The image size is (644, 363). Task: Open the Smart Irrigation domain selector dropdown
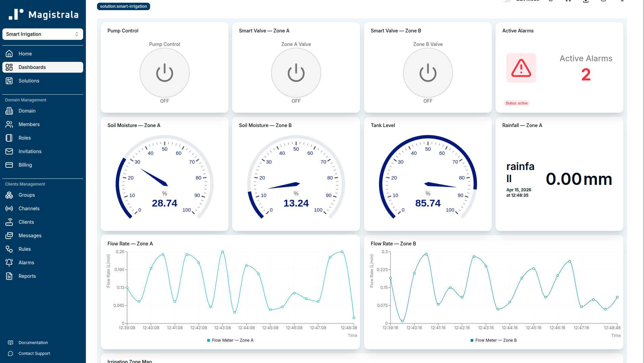43,34
